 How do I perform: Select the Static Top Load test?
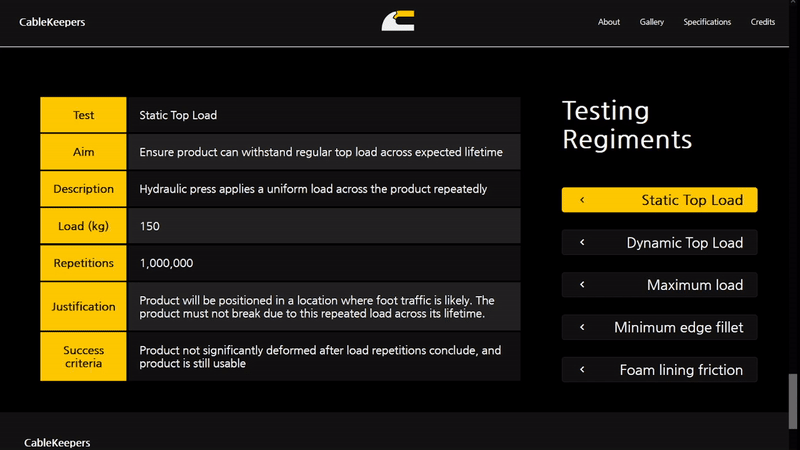tap(691, 200)
